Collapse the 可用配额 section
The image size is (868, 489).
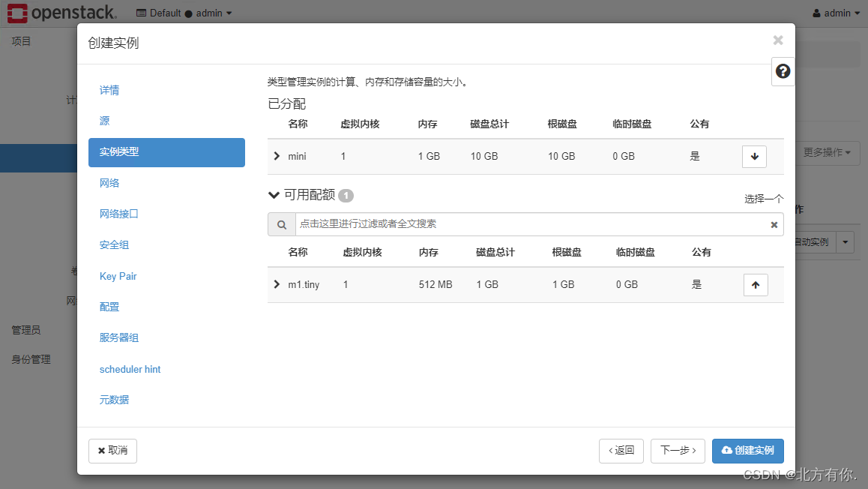click(x=274, y=194)
